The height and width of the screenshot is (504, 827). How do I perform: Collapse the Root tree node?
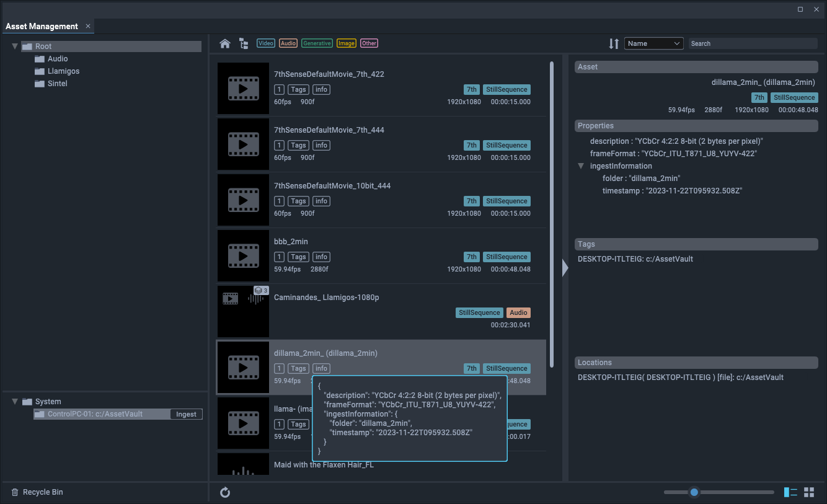15,46
